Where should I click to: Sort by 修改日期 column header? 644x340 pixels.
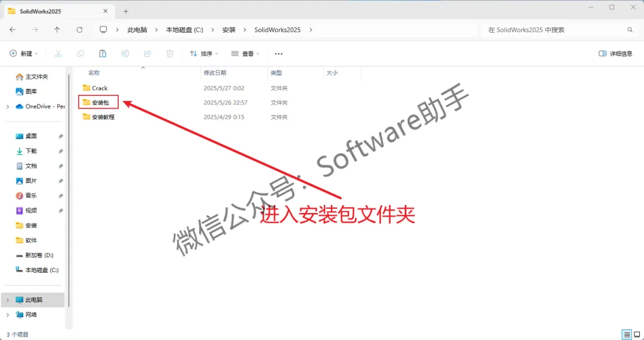(x=215, y=73)
